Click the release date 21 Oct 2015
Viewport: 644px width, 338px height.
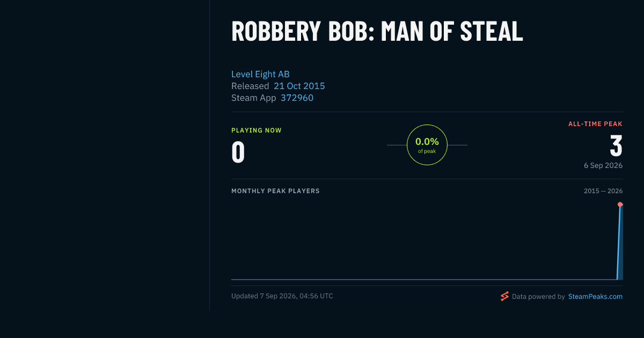(x=299, y=86)
